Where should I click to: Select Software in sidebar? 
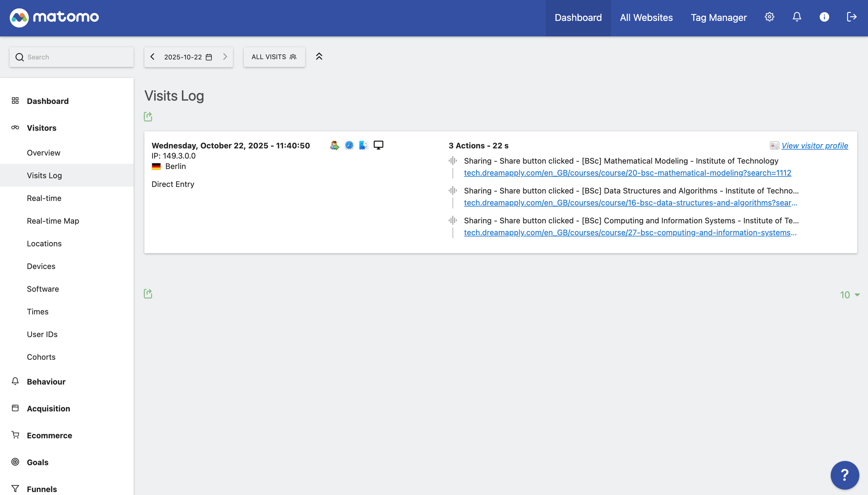(x=43, y=289)
